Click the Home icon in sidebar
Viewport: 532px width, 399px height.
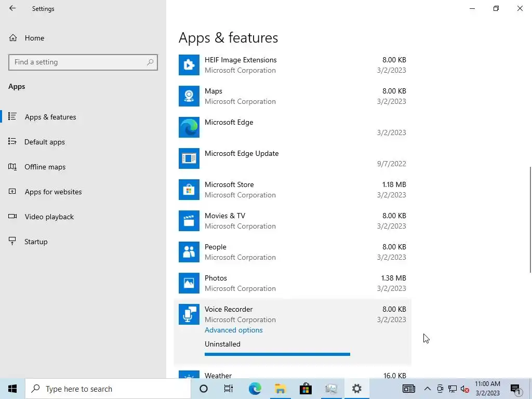(x=13, y=38)
